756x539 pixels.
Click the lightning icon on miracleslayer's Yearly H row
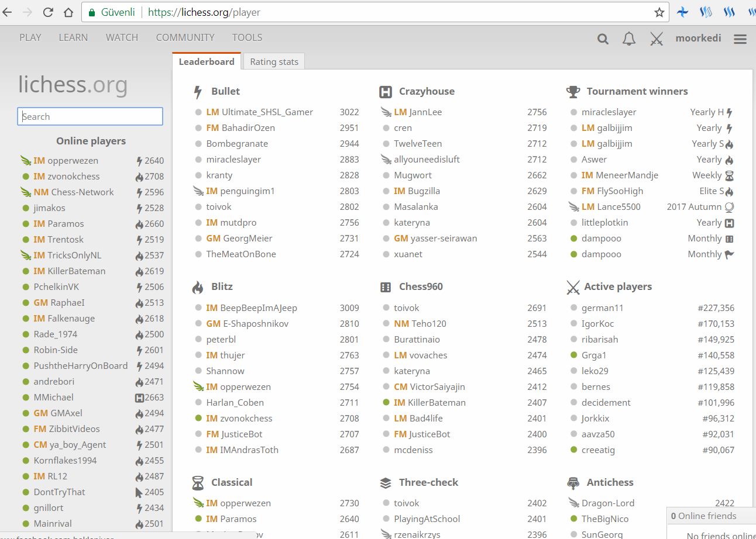click(730, 112)
